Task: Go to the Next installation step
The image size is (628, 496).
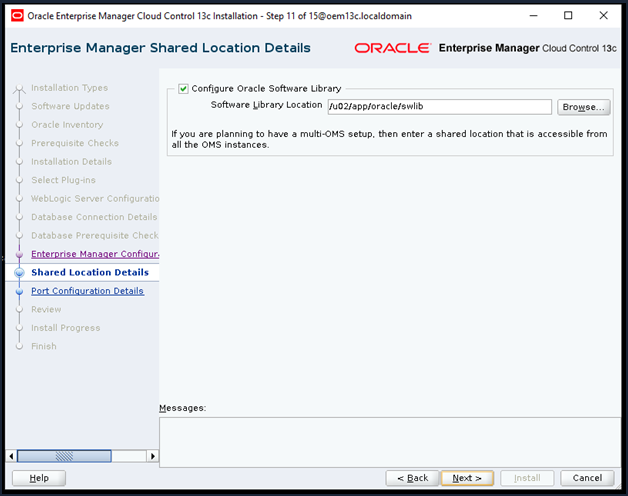Action: [467, 478]
